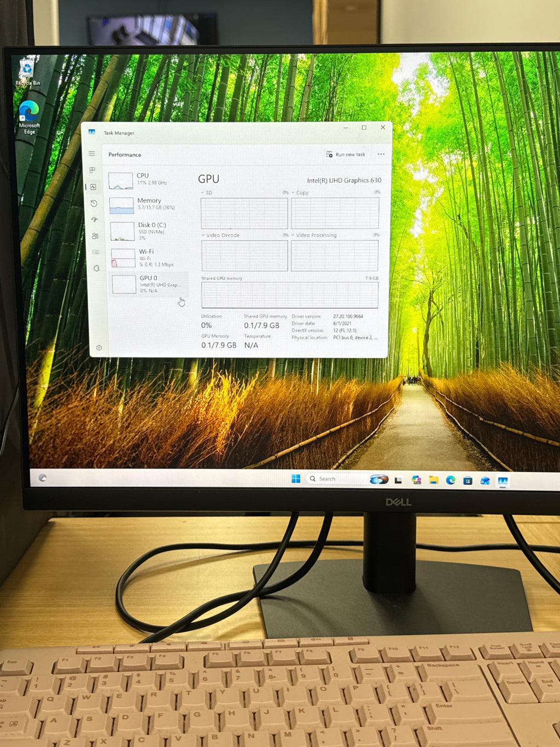Click the Wi-Fi mini graph thumbnail
The image size is (560, 747).
(x=123, y=258)
